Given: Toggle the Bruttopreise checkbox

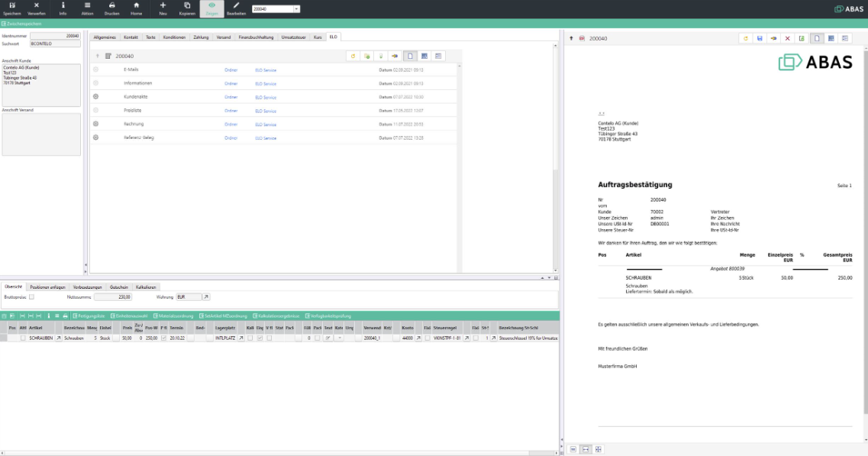Looking at the screenshot, I should pyautogui.click(x=31, y=296).
